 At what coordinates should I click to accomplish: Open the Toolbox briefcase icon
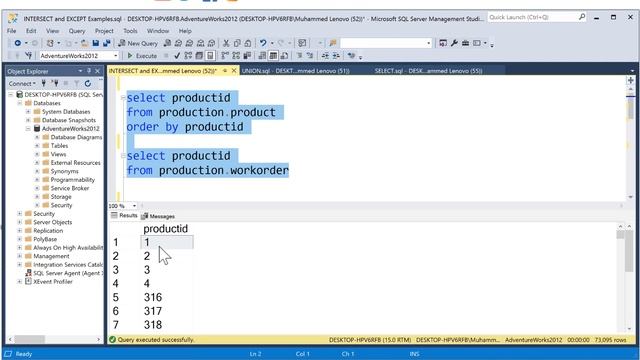click(x=465, y=43)
